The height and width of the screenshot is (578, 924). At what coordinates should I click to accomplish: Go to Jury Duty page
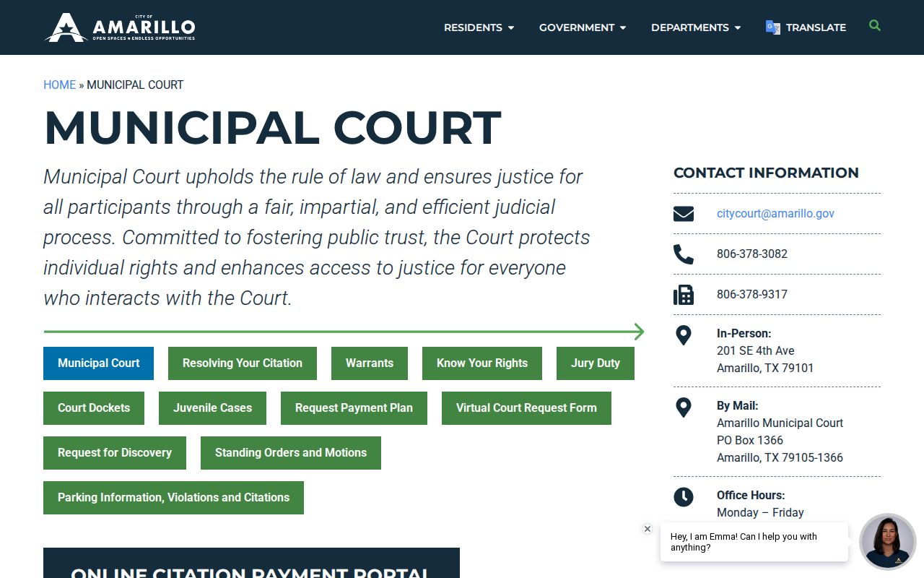596,363
